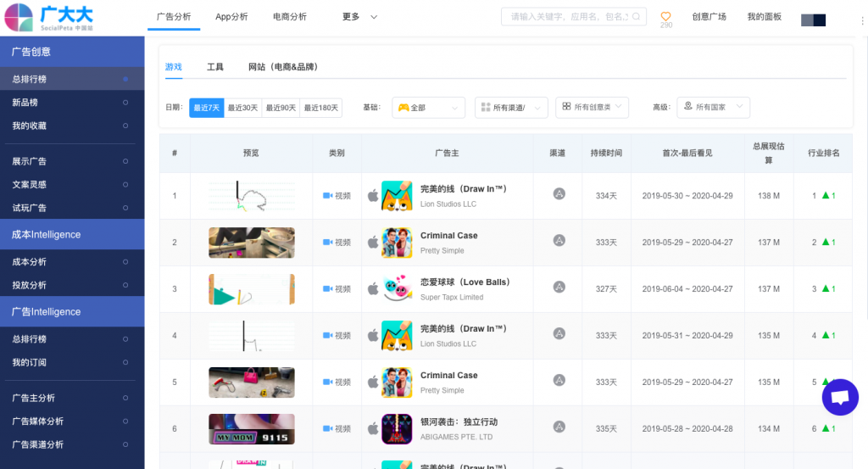This screenshot has height=469, width=868.
Task: Open 所有国家 country dropdown
Action: (713, 107)
